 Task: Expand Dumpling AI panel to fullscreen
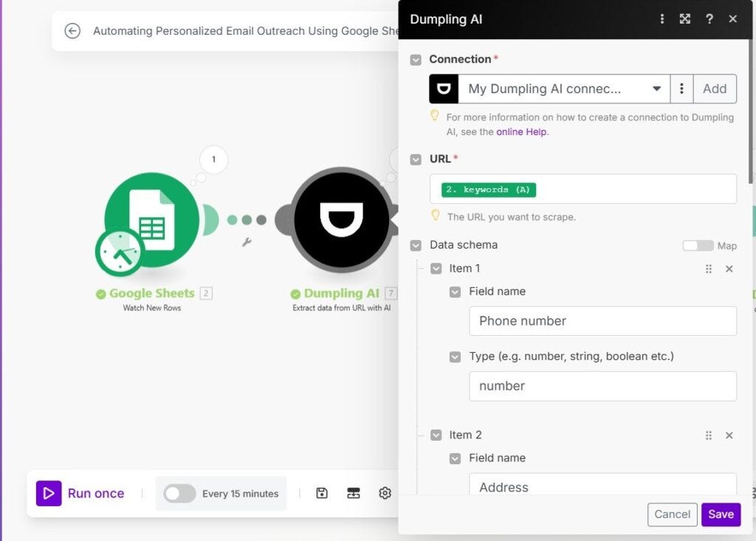tap(684, 18)
